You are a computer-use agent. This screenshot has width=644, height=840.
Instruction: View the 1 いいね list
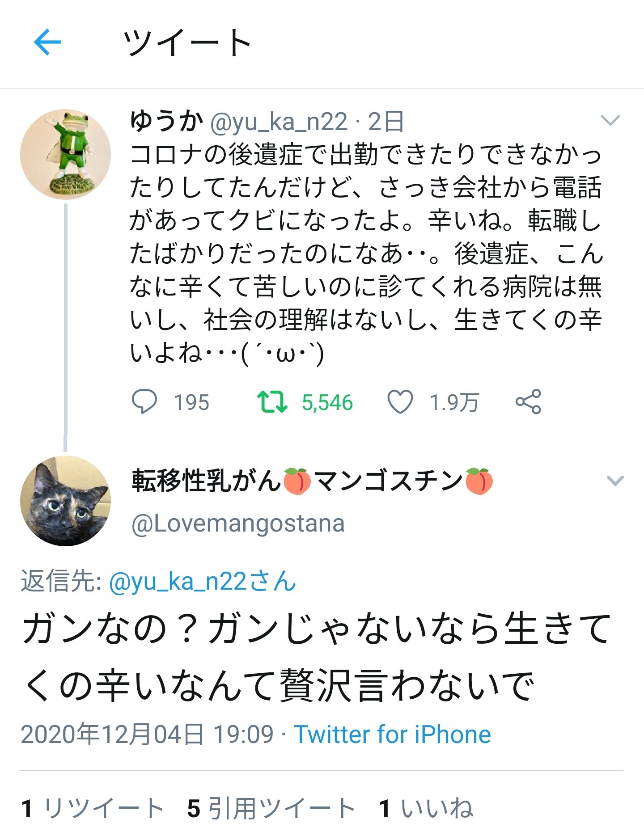click(425, 808)
